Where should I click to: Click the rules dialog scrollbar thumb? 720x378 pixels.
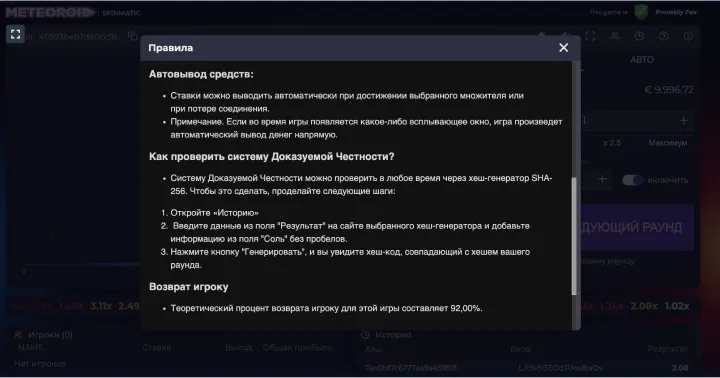[x=574, y=236]
